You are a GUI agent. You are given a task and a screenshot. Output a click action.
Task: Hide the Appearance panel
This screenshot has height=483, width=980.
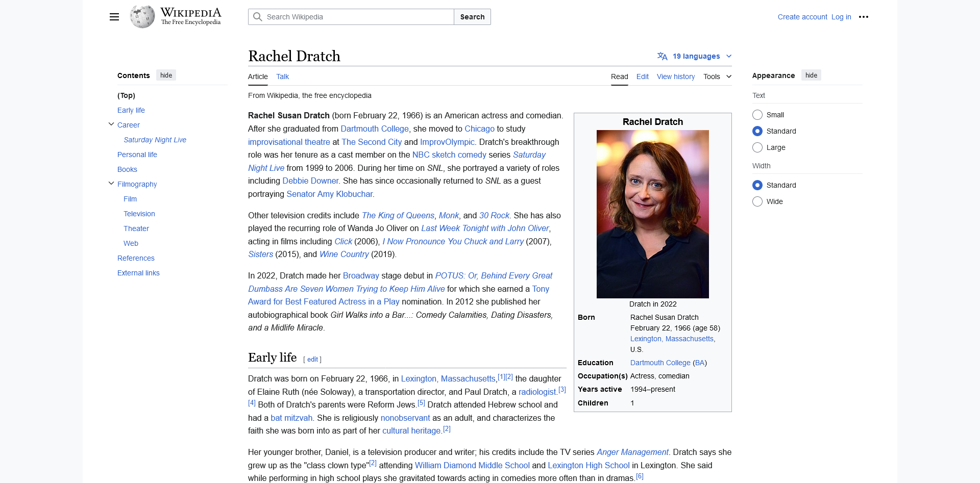(x=811, y=75)
